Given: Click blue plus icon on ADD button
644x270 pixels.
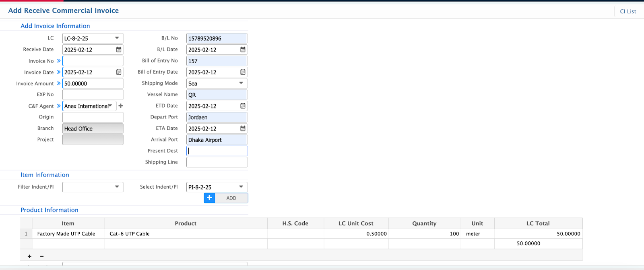Looking at the screenshot, I should [x=209, y=198].
